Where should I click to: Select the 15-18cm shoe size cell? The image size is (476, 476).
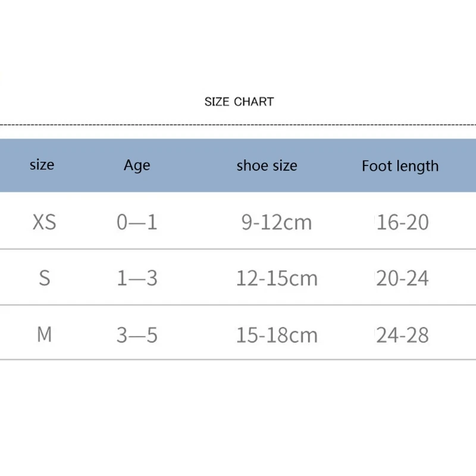coord(277,335)
